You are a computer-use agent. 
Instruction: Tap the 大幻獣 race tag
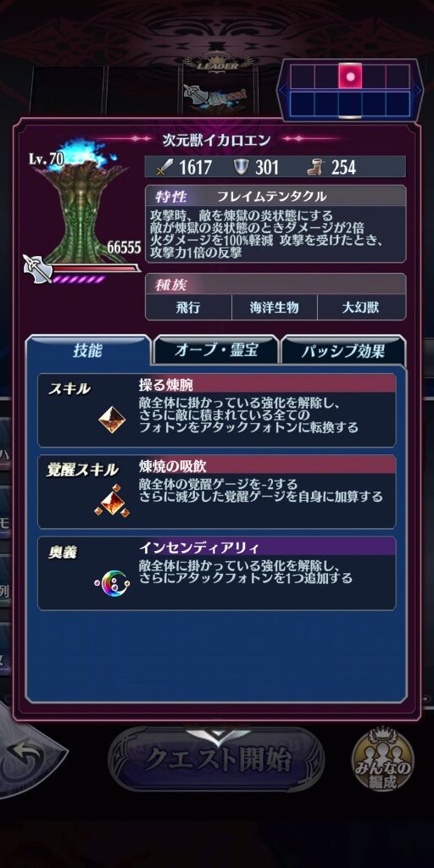[361, 308]
